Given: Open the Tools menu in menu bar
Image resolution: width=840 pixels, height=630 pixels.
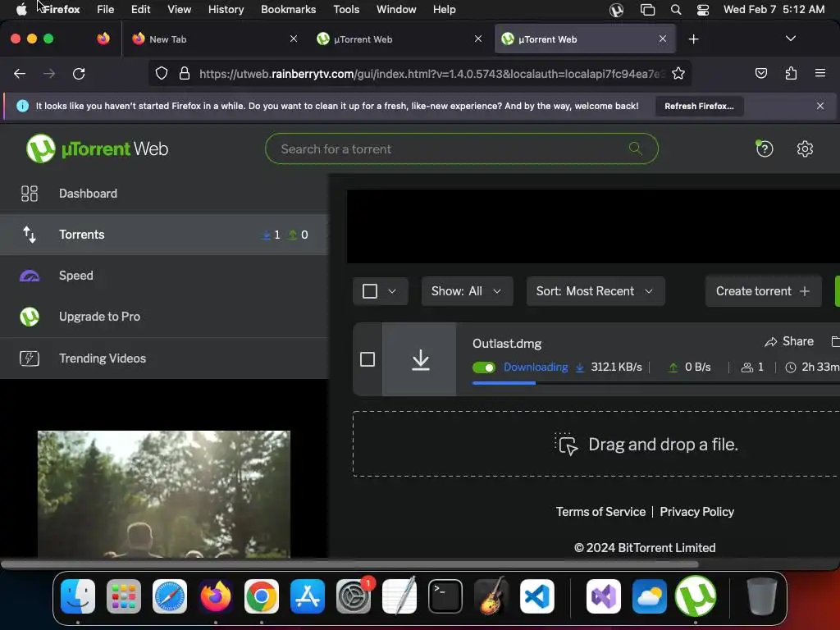Looking at the screenshot, I should (x=346, y=10).
